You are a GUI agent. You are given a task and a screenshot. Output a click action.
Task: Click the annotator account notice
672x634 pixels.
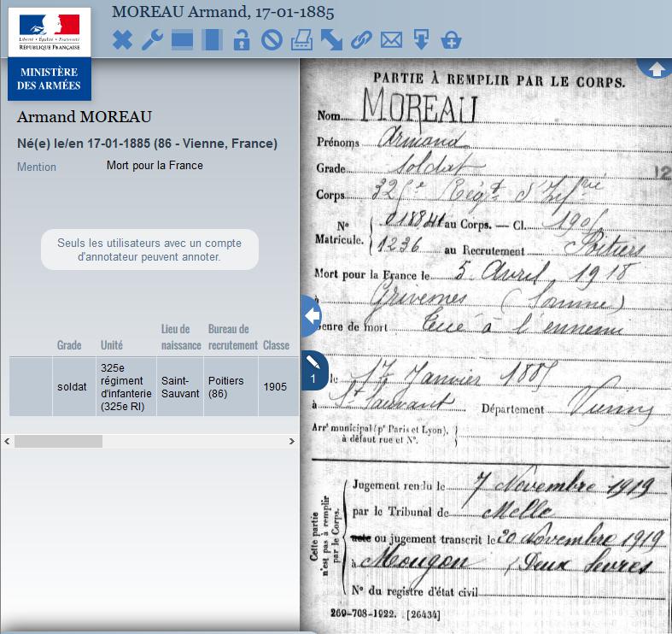[x=149, y=249]
